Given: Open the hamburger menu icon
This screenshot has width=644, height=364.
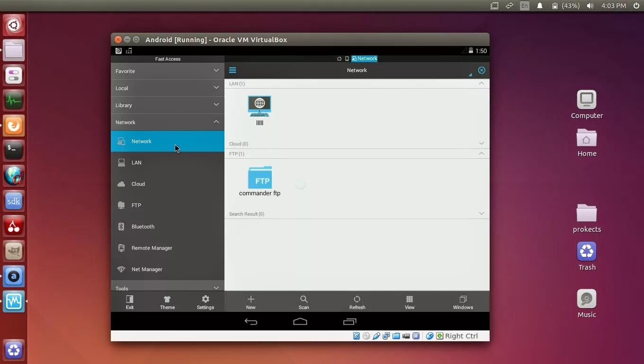Looking at the screenshot, I should coord(233,70).
